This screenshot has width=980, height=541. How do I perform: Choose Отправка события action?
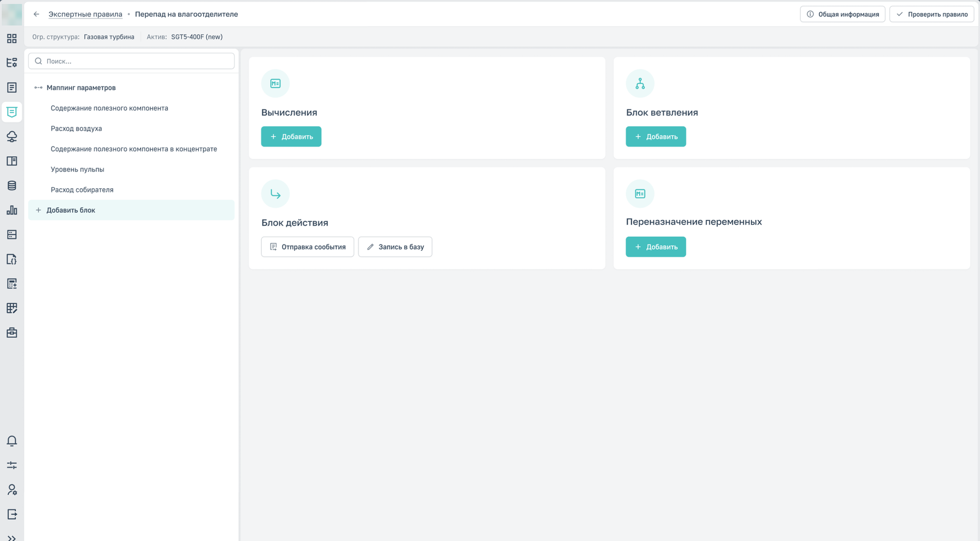(x=308, y=247)
